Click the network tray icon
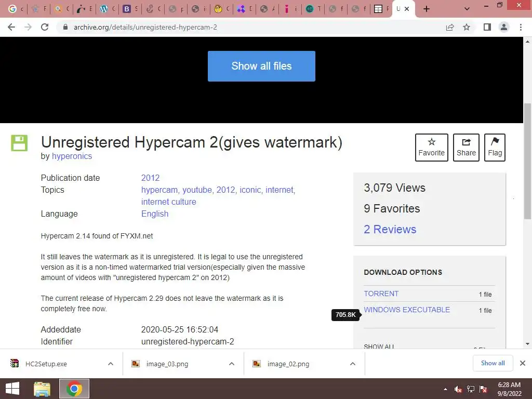Screen dimensions: 532x399 tap(471, 389)
